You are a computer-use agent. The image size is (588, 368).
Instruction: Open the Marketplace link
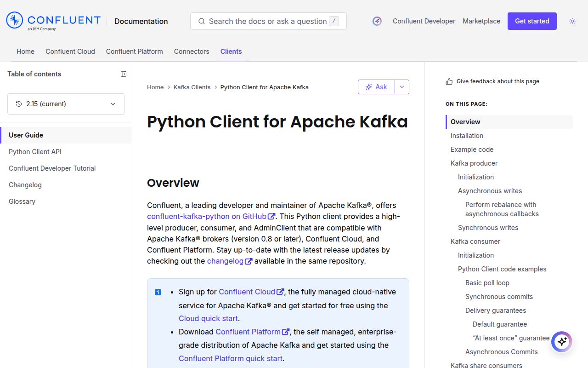[481, 21]
